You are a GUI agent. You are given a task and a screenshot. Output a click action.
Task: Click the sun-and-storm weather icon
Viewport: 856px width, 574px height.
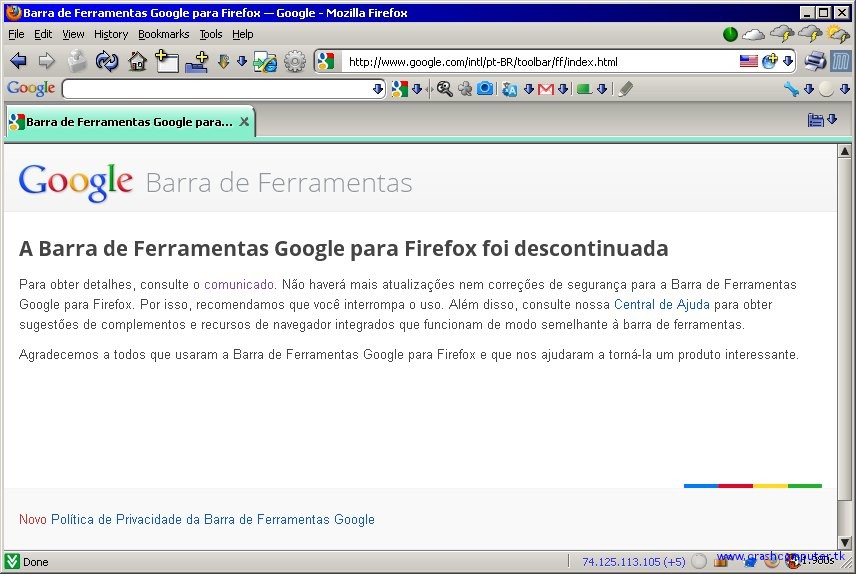837,34
